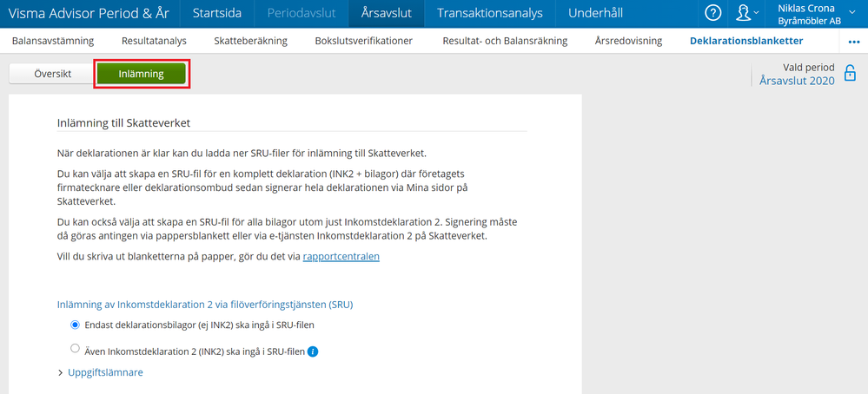Click the Översikt button
Viewport: 868px width, 394px height.
(52, 74)
